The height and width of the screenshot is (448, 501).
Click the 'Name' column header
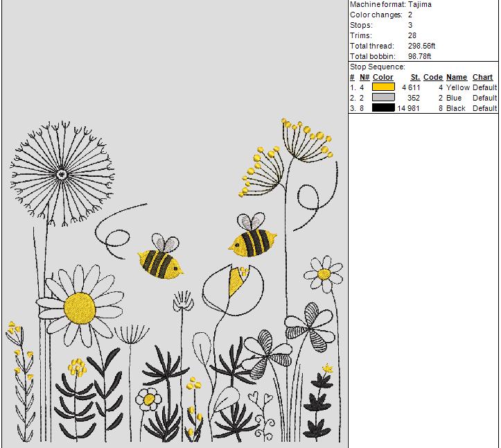(x=457, y=77)
